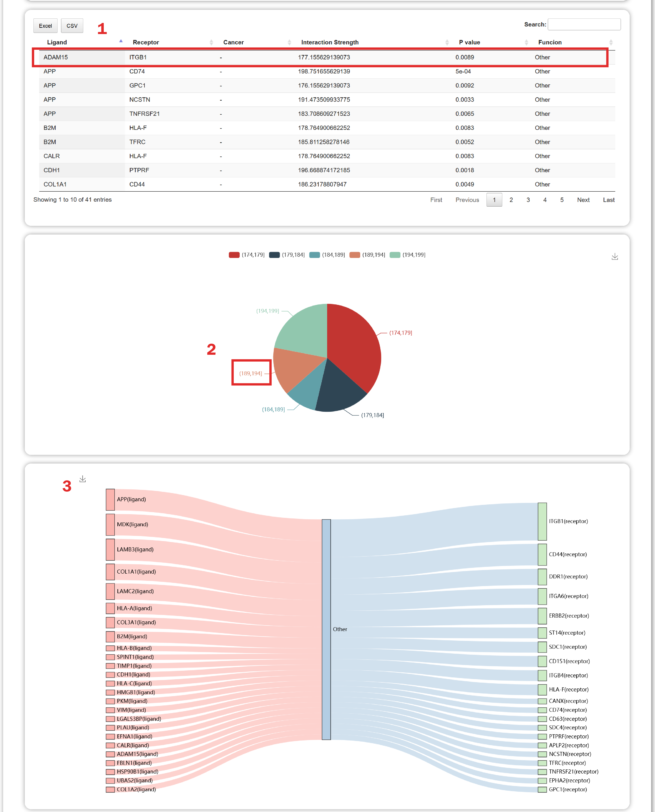Image resolution: width=655 pixels, height=812 pixels.
Task: Export table with CSV button
Action: pyautogui.click(x=72, y=26)
